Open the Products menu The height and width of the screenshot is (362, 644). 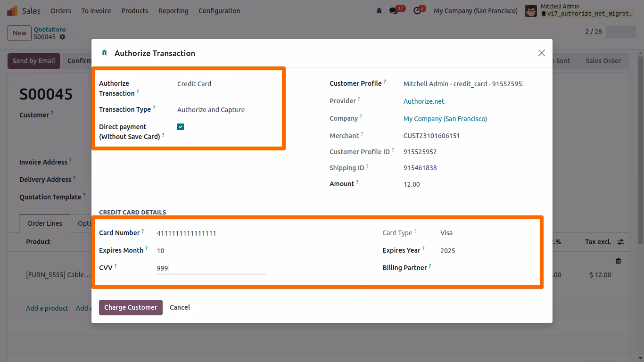(135, 10)
